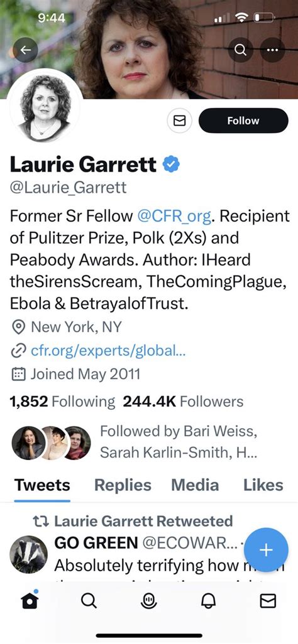Go to Home tab in bottom bar
The height and width of the screenshot is (644, 298).
(30, 601)
